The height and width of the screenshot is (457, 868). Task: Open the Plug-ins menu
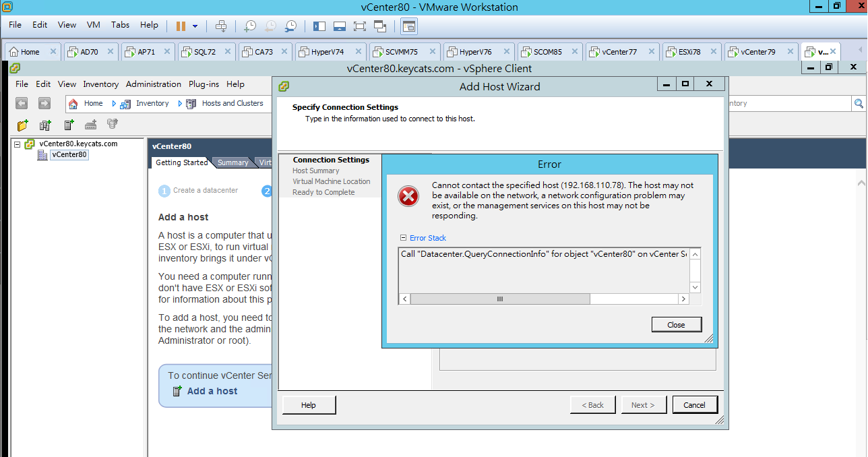coord(204,84)
